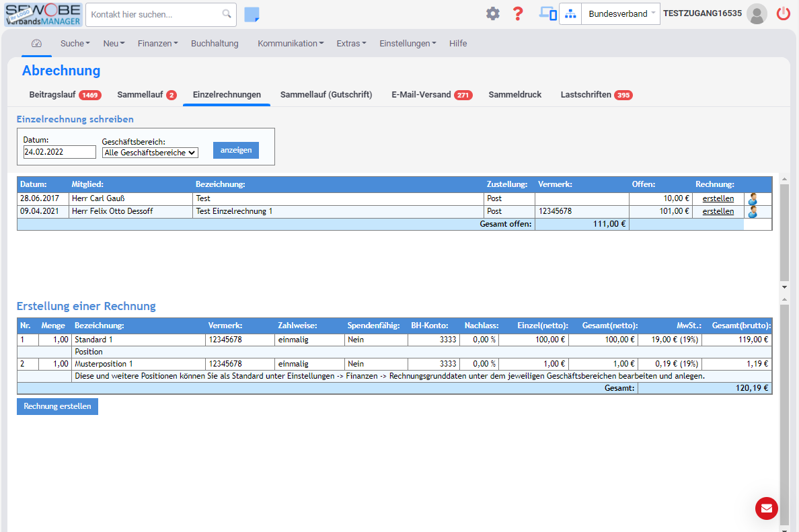This screenshot has height=532, width=799.
Task: Click the red power logout icon
Action: click(x=784, y=14)
